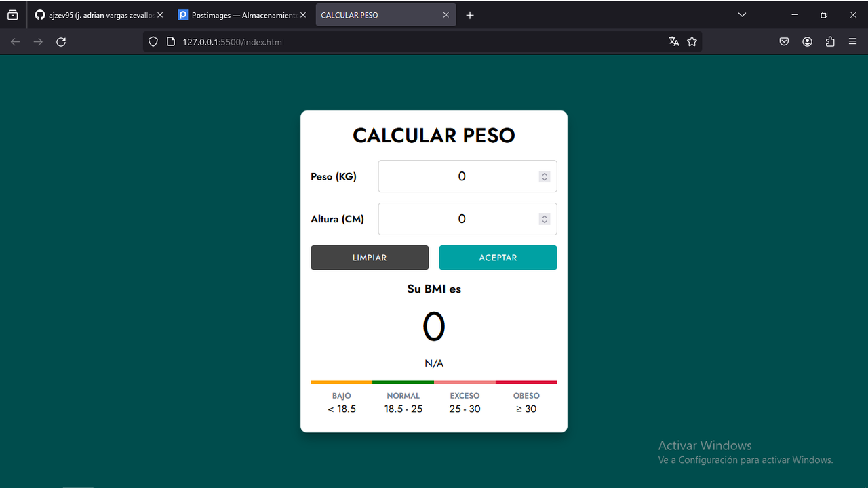Open the application hamburger menu
868x488 pixels.
click(852, 41)
